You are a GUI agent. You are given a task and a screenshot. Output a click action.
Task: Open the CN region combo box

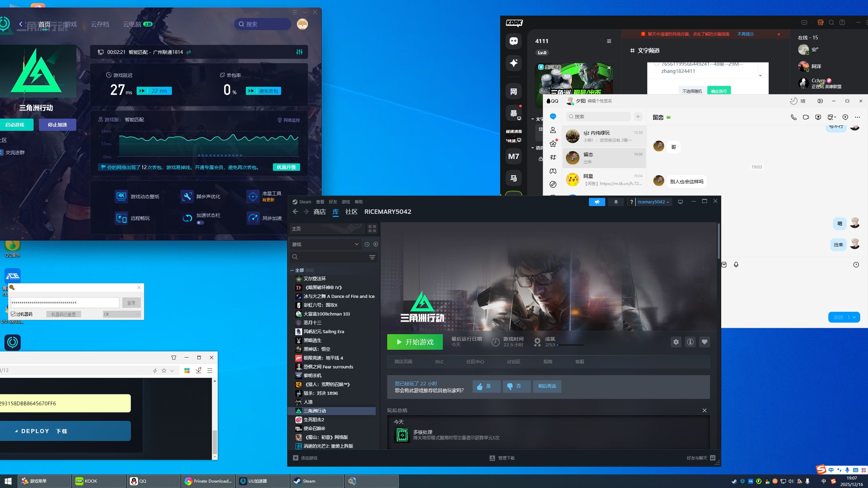point(122,314)
